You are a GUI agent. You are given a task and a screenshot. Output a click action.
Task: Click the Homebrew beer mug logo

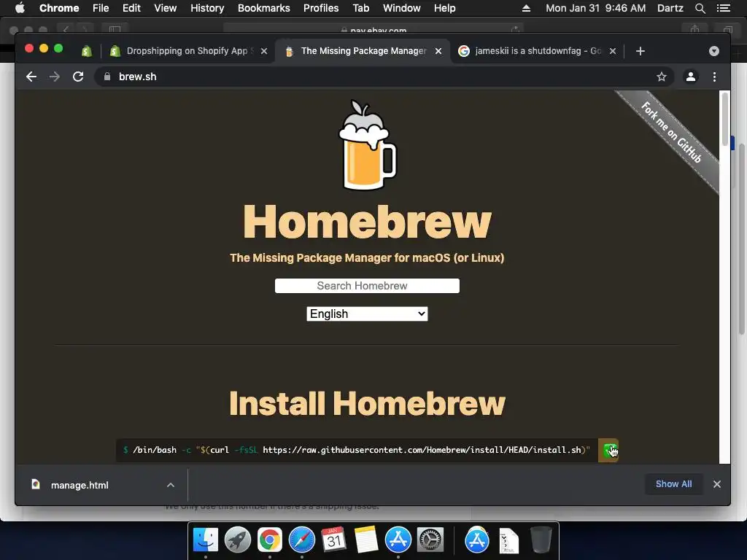click(367, 145)
